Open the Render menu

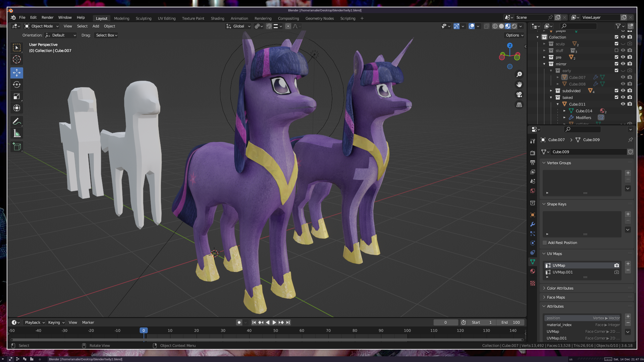tap(47, 17)
